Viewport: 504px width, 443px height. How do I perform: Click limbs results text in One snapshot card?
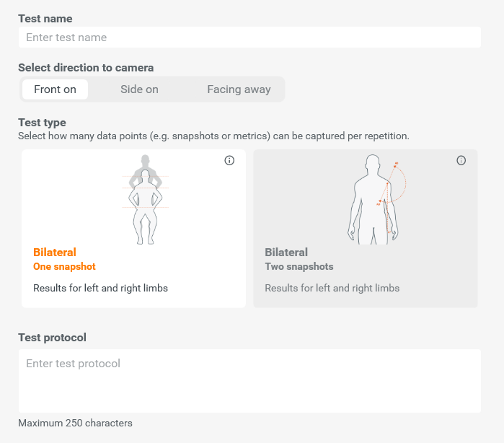101,288
